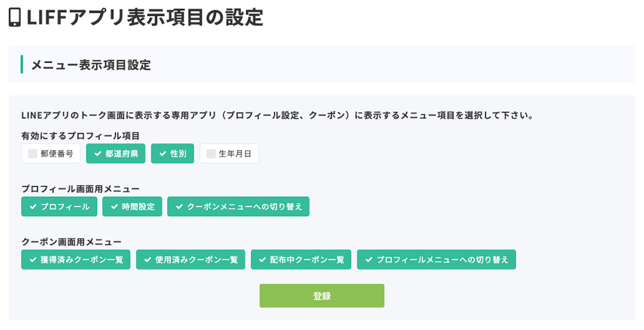Click the checkmark icon on 都道府県

click(x=98, y=154)
